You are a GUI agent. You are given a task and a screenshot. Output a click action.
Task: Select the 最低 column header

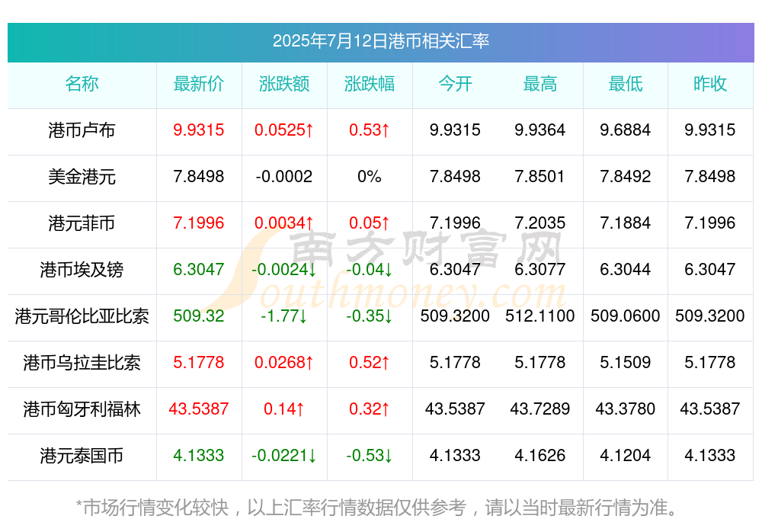pyautogui.click(x=626, y=84)
